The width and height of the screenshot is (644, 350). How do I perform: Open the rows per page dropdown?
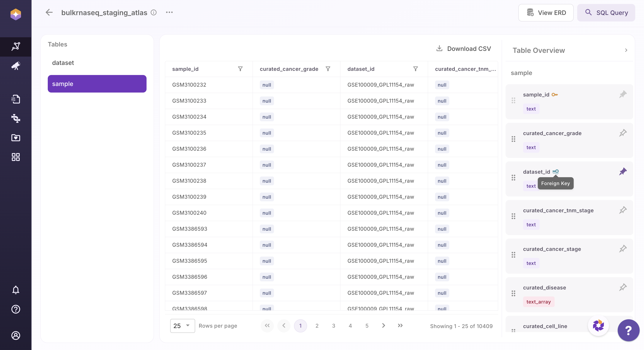pyautogui.click(x=182, y=326)
